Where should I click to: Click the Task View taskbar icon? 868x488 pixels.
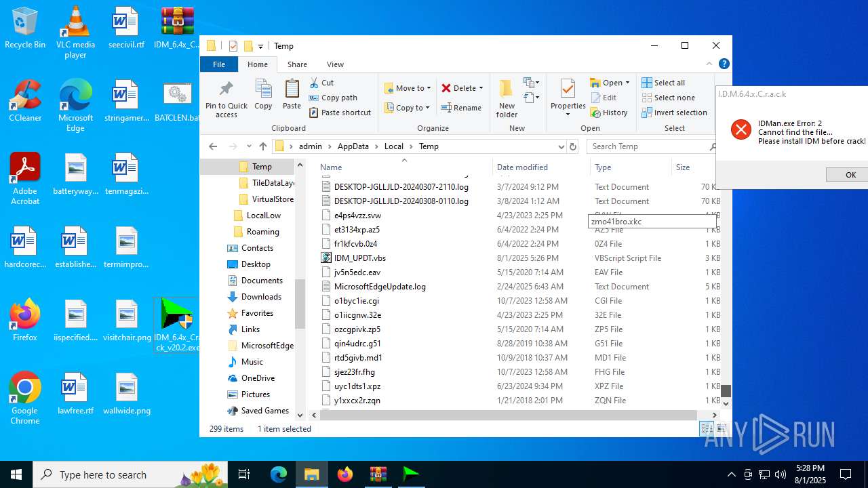click(244, 474)
